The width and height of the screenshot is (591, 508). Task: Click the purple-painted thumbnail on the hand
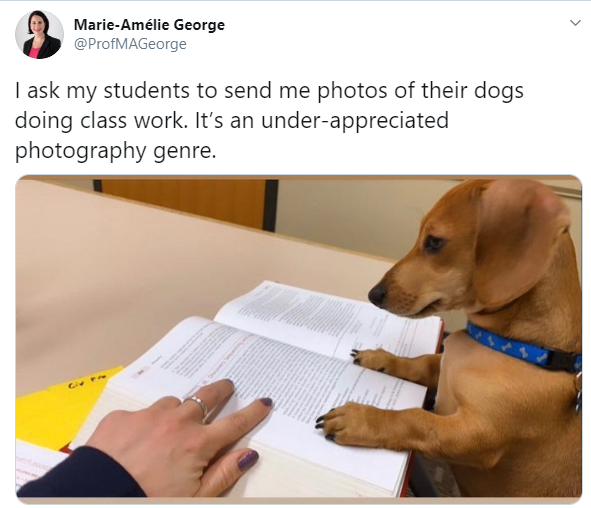click(x=248, y=460)
